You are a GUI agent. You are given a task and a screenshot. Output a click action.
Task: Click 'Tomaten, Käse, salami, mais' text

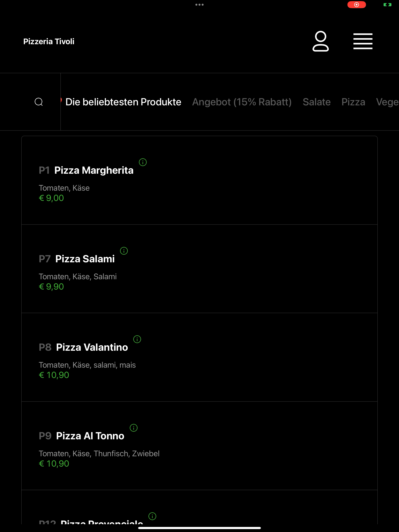point(87,365)
